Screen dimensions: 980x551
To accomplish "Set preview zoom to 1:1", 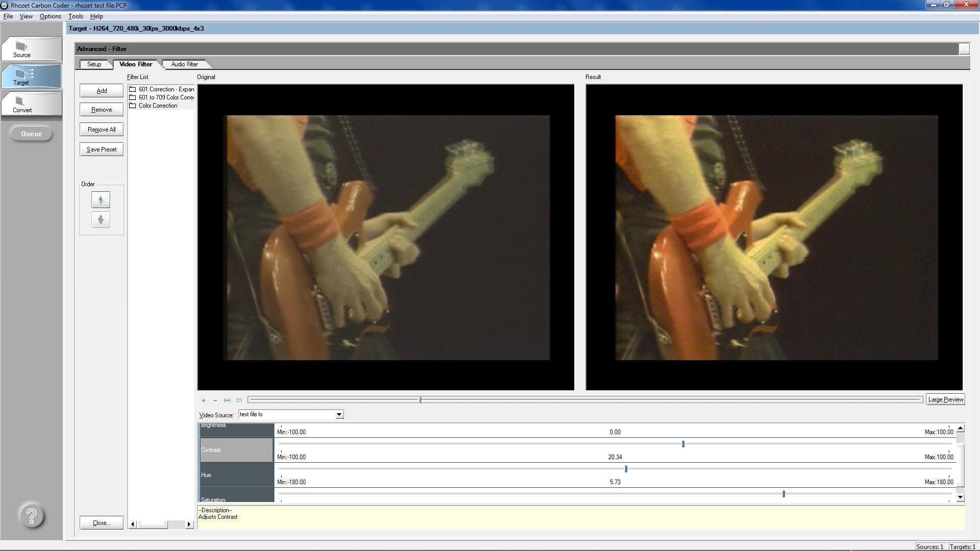I will [239, 400].
